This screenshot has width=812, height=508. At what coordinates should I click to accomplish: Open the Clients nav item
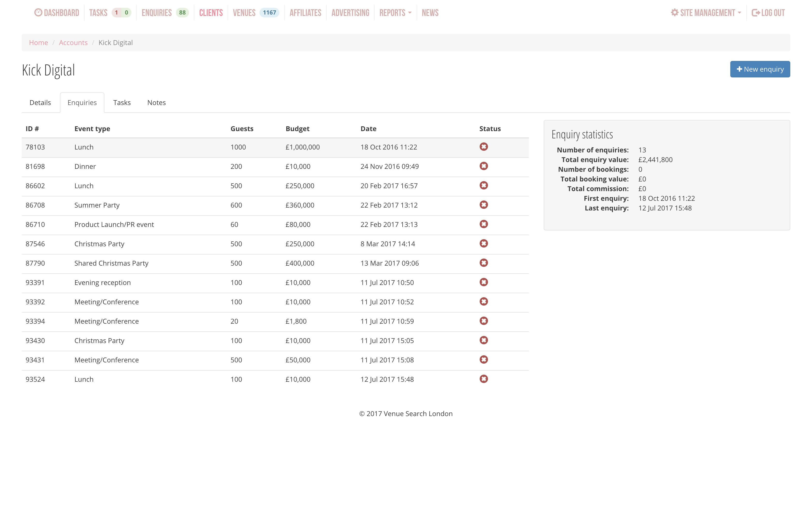coord(211,13)
